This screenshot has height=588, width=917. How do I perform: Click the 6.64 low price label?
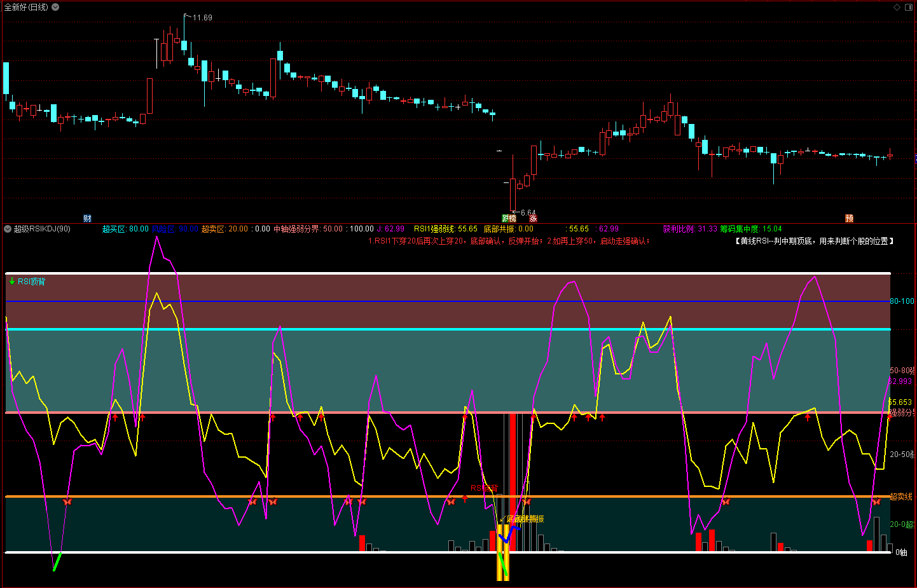(x=528, y=213)
